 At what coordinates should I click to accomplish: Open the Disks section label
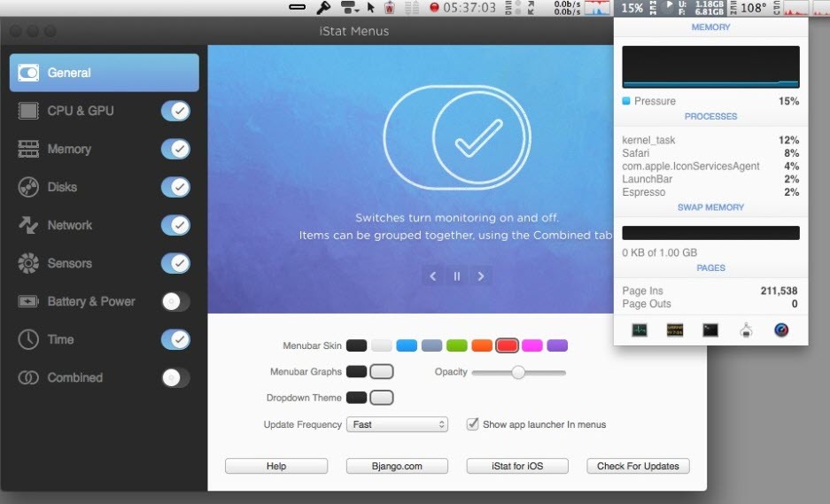(62, 187)
